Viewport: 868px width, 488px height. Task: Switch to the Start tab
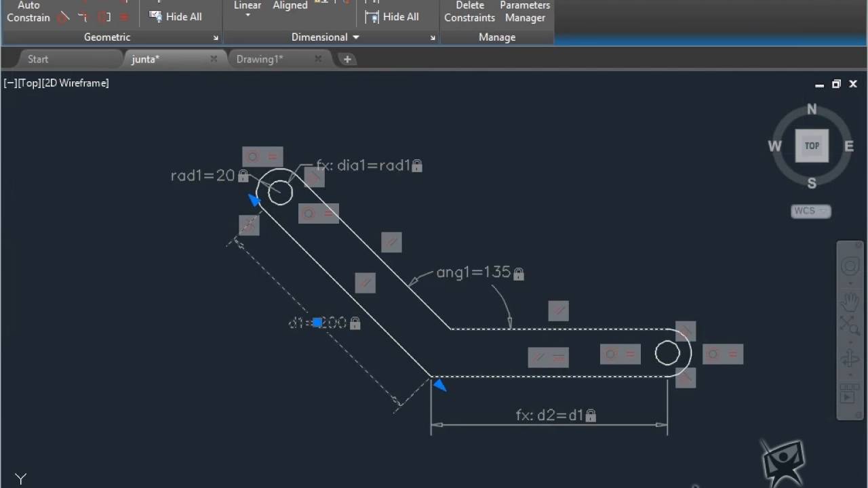pos(38,59)
